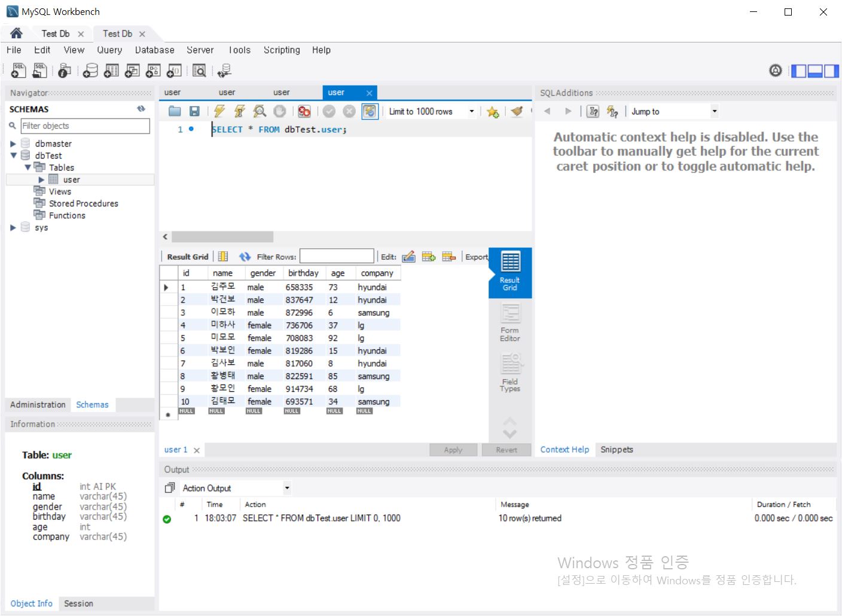
Task: Open the object inspector icon
Action: (x=65, y=71)
